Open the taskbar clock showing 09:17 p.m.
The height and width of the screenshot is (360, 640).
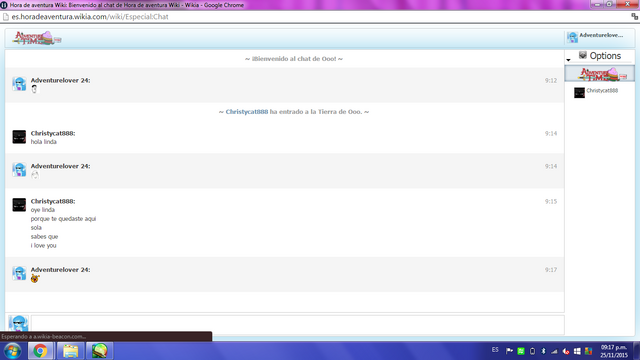613,351
